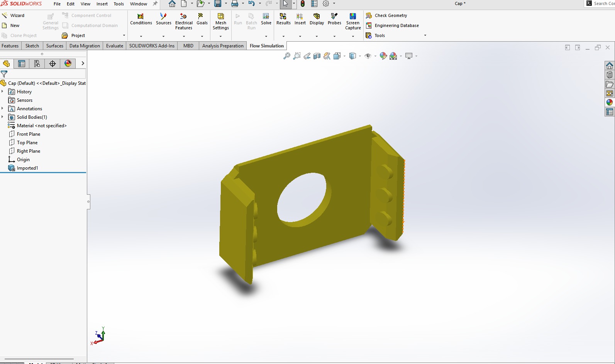Open the Project command
The height and width of the screenshot is (364, 615).
click(73, 35)
